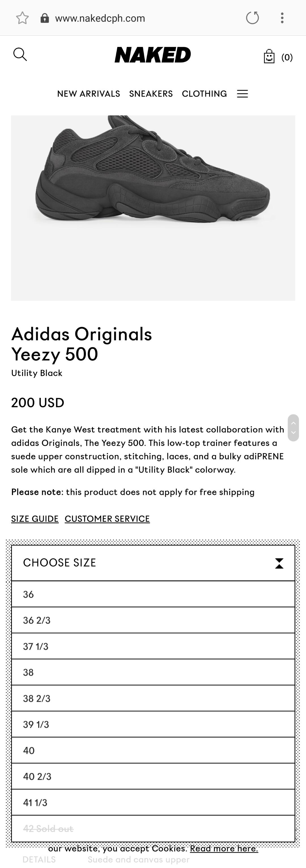The width and height of the screenshot is (306, 868).
Task: Click the search magnifier icon
Action: click(x=20, y=54)
